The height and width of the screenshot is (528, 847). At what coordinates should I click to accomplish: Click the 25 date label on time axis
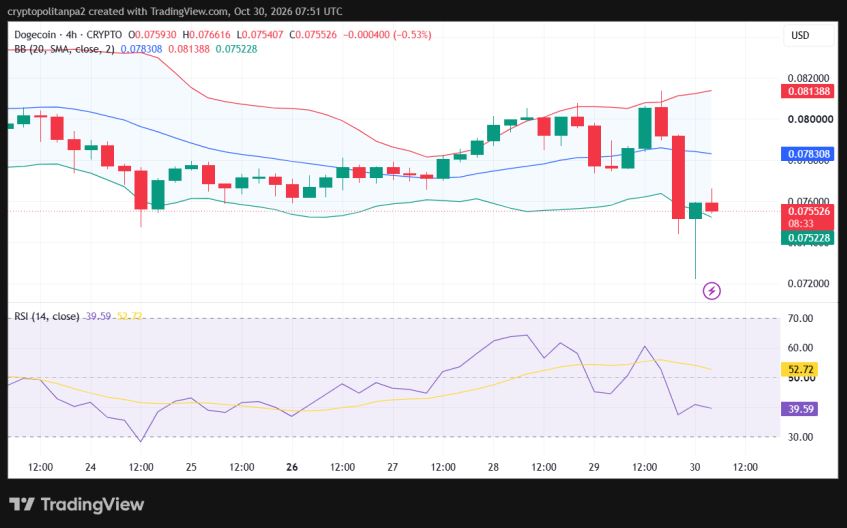[191, 467]
